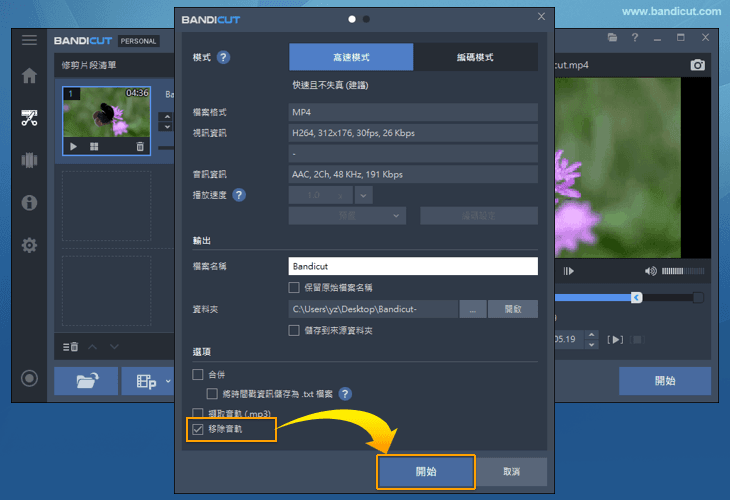Expand the hamburger menu at top left
The height and width of the screenshot is (500, 730).
point(30,40)
